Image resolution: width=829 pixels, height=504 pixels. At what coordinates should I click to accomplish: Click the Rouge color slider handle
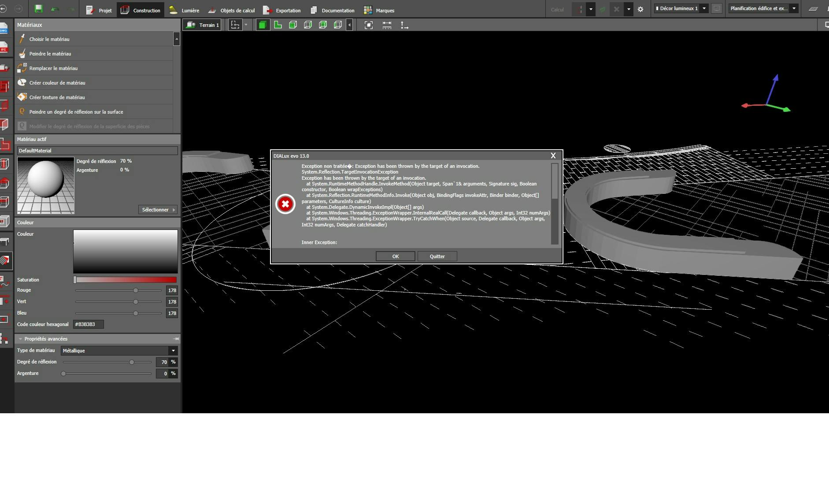(x=136, y=290)
